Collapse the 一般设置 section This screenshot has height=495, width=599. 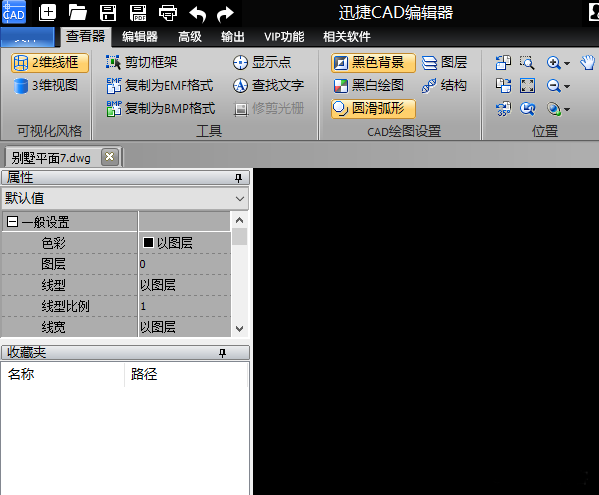coord(12,222)
